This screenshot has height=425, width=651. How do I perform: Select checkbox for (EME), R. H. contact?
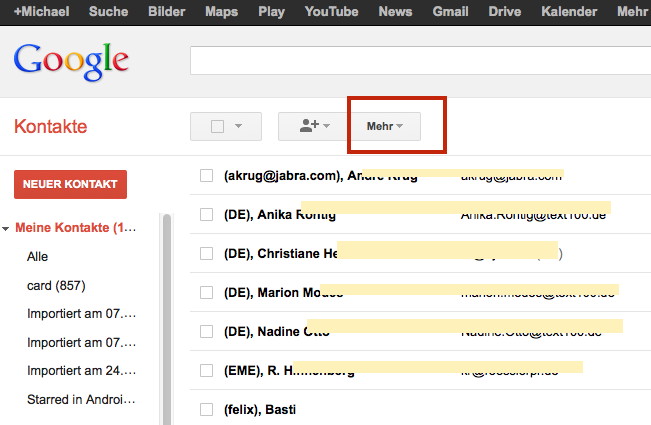point(206,370)
